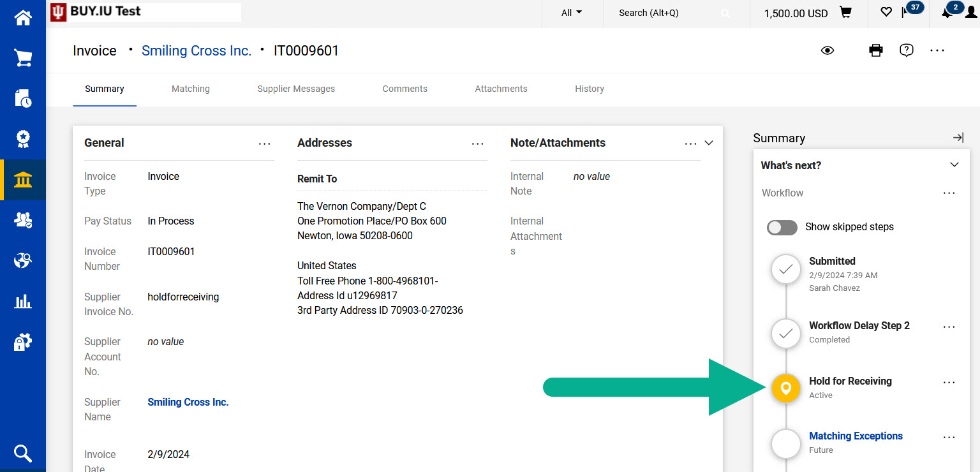The height and width of the screenshot is (472, 980).
Task: Open the All search scope dropdown
Action: click(572, 13)
